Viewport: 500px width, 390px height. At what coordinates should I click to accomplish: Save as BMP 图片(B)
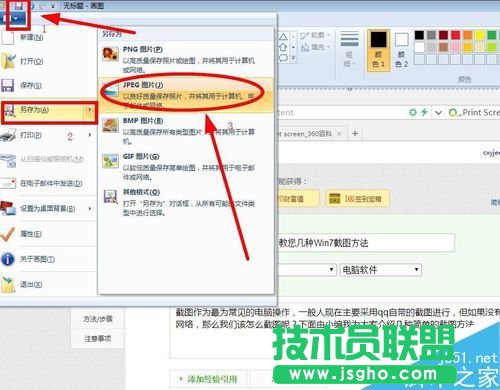coord(186,131)
